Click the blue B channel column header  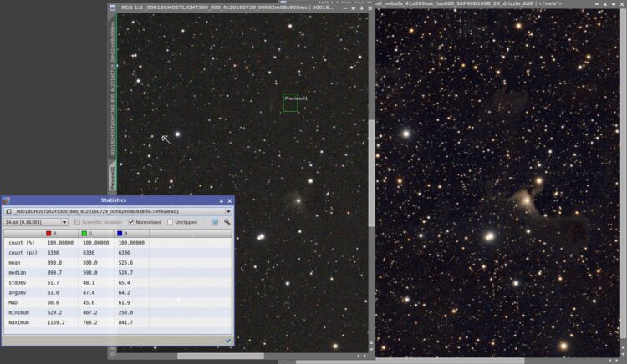pyautogui.click(x=131, y=233)
